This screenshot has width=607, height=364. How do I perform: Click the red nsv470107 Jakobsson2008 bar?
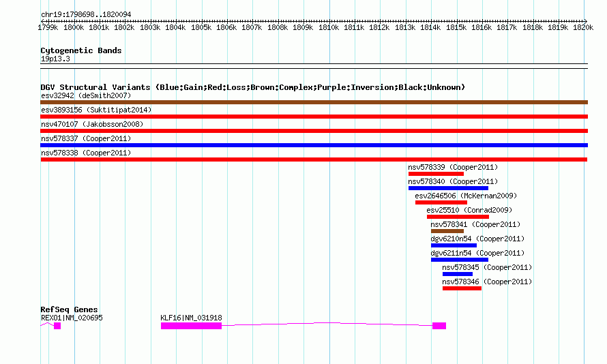tap(314, 131)
